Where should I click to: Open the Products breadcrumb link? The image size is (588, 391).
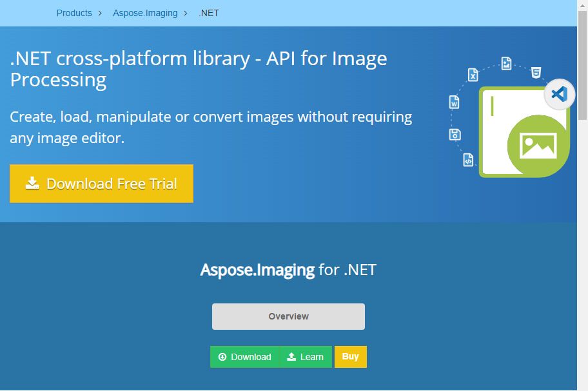74,13
